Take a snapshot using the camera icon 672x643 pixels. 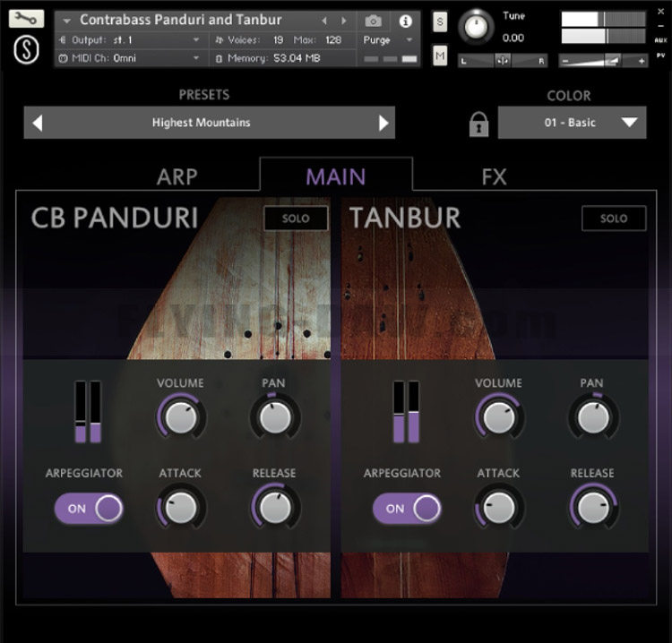(374, 21)
